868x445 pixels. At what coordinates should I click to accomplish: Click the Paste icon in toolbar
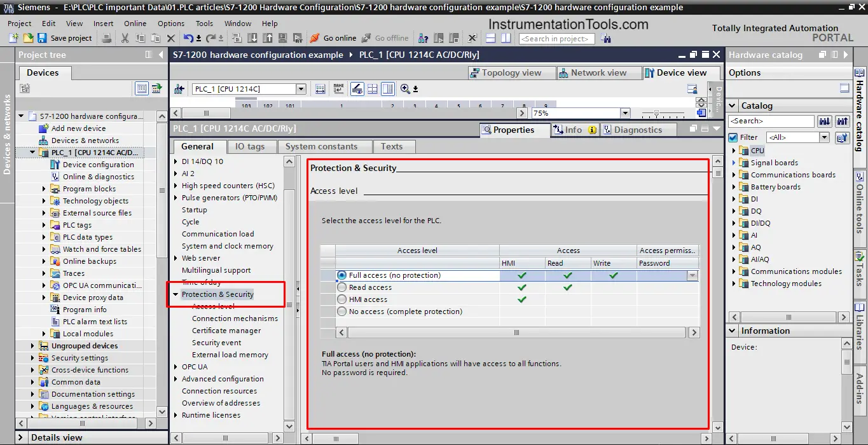[156, 38]
